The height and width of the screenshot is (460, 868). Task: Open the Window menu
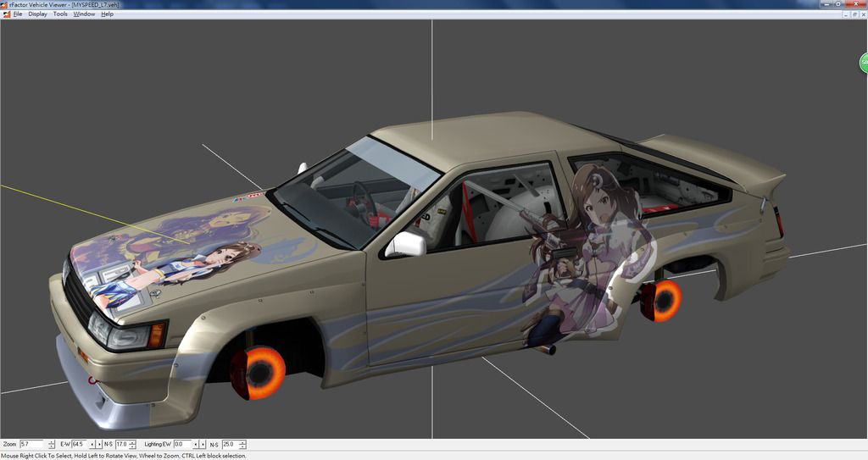click(x=84, y=14)
